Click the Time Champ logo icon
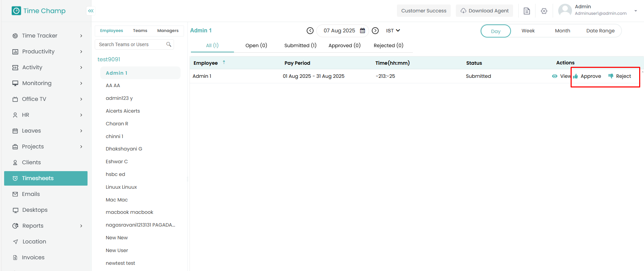The image size is (644, 271). point(16,11)
